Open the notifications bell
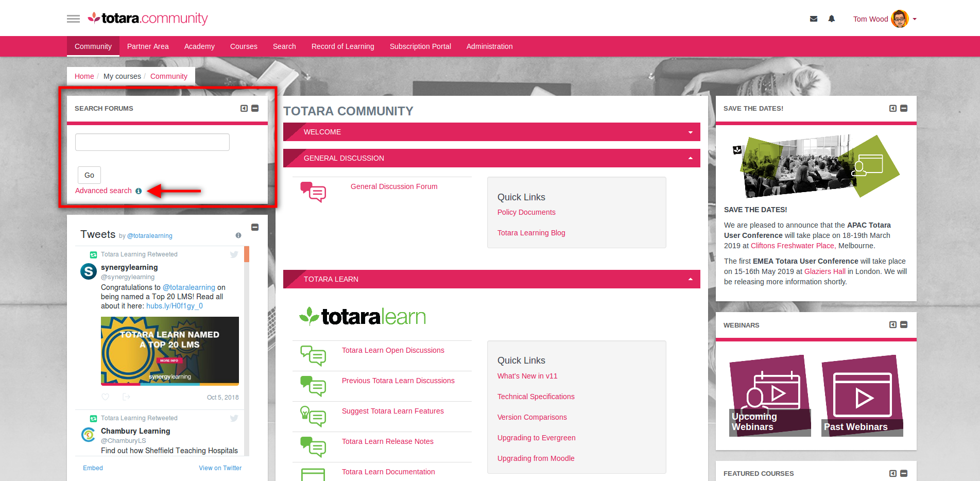The width and height of the screenshot is (980, 481). (x=832, y=19)
